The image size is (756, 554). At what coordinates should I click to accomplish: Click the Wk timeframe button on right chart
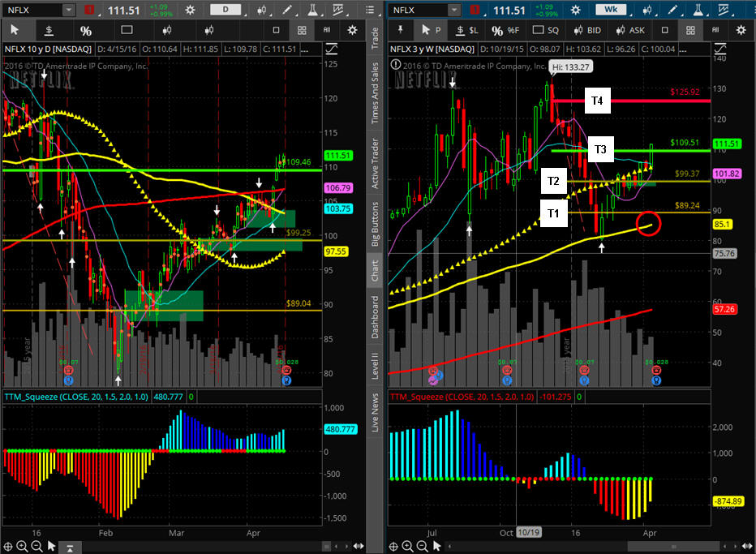pos(612,10)
